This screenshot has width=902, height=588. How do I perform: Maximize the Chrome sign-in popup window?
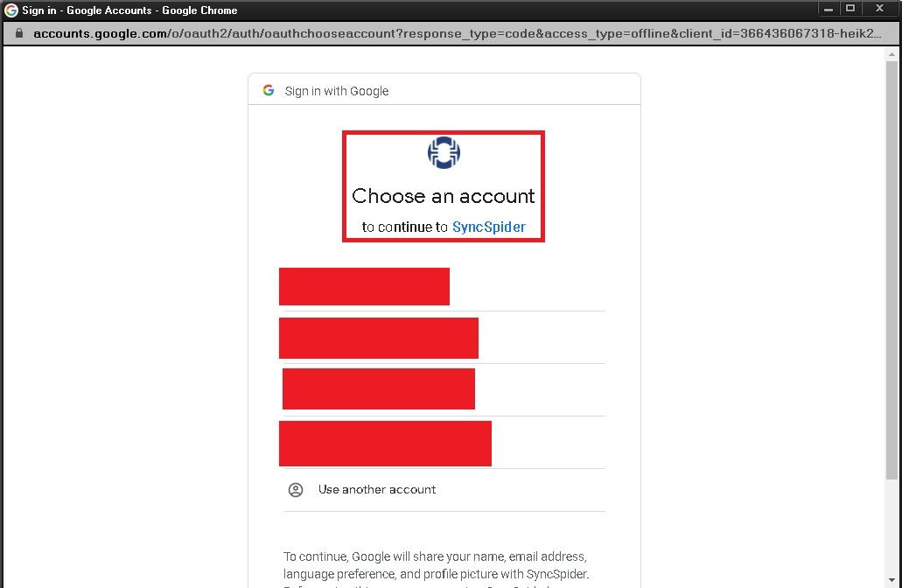point(850,9)
